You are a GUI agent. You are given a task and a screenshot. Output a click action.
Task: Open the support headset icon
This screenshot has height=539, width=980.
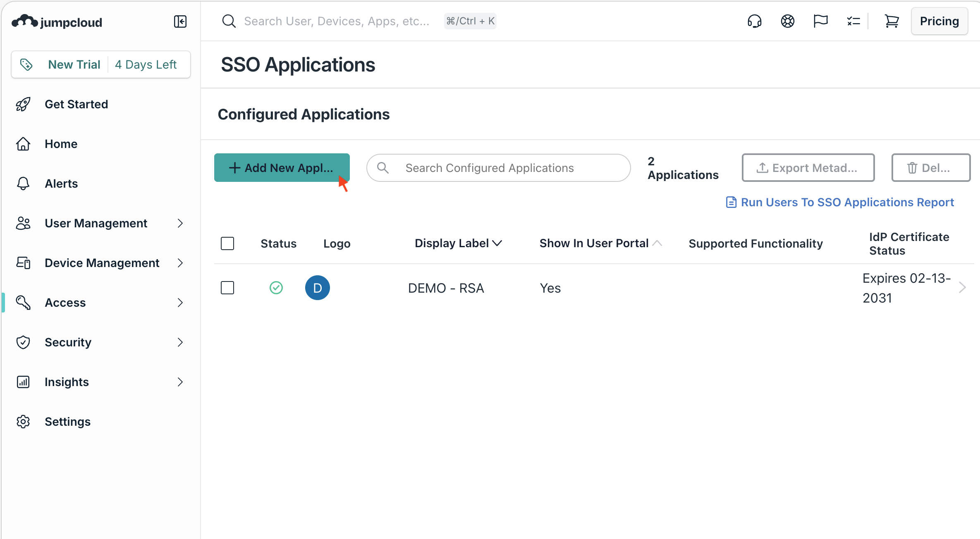[x=754, y=21]
